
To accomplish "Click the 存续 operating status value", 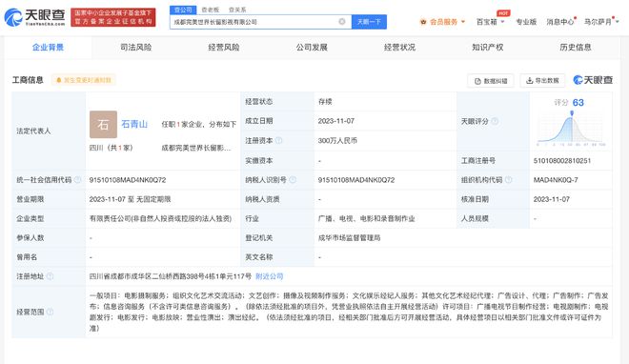I will pyautogui.click(x=325, y=102).
